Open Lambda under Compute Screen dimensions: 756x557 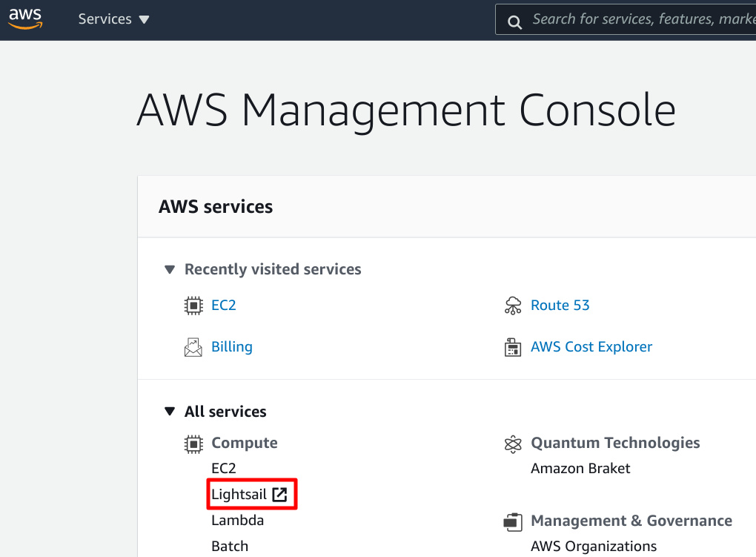click(238, 521)
